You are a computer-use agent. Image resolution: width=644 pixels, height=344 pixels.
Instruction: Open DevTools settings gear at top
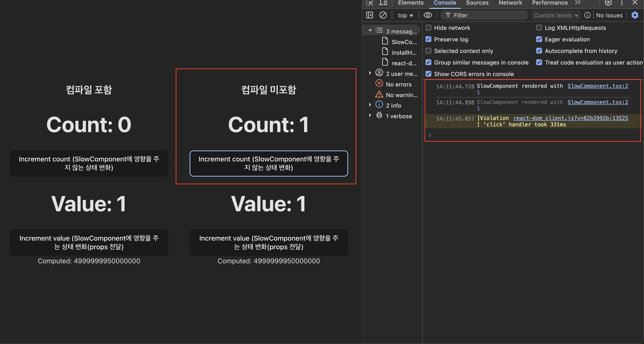(608, 3)
